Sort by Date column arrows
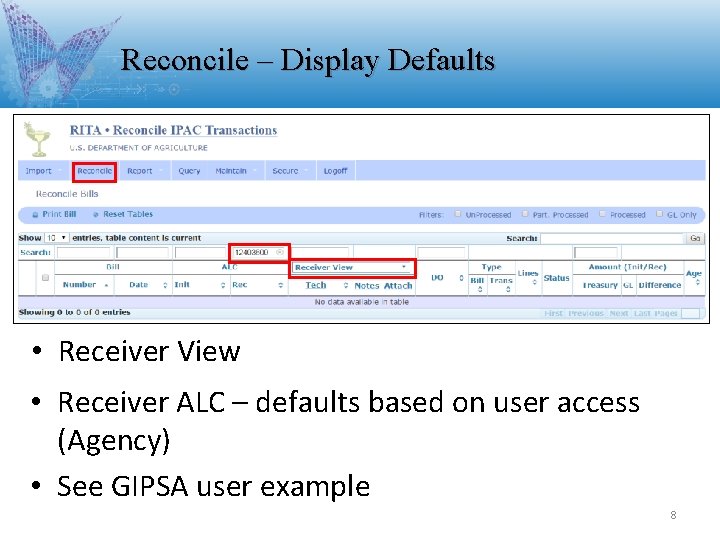The image size is (720, 540). click(x=165, y=285)
